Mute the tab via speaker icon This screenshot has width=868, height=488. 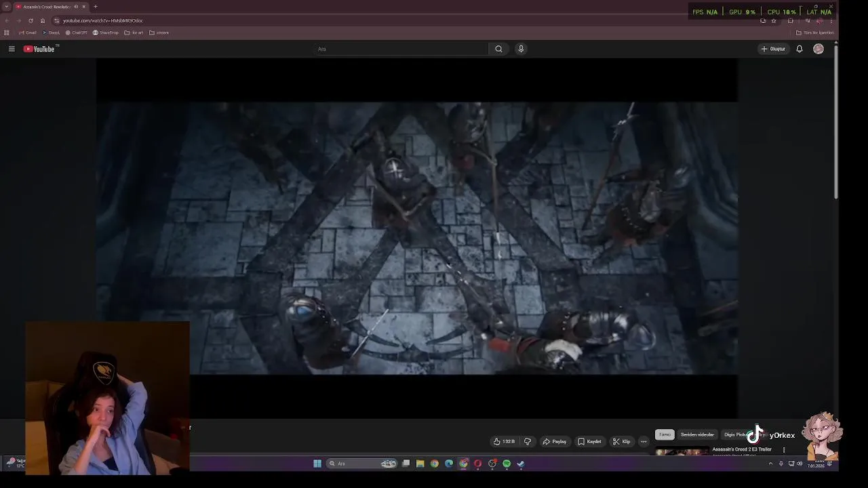click(x=75, y=7)
